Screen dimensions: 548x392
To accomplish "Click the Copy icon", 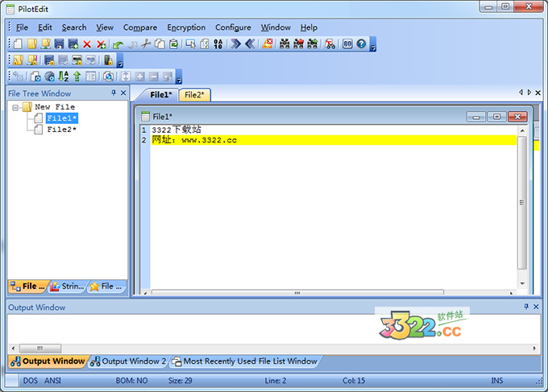I will coord(160,44).
